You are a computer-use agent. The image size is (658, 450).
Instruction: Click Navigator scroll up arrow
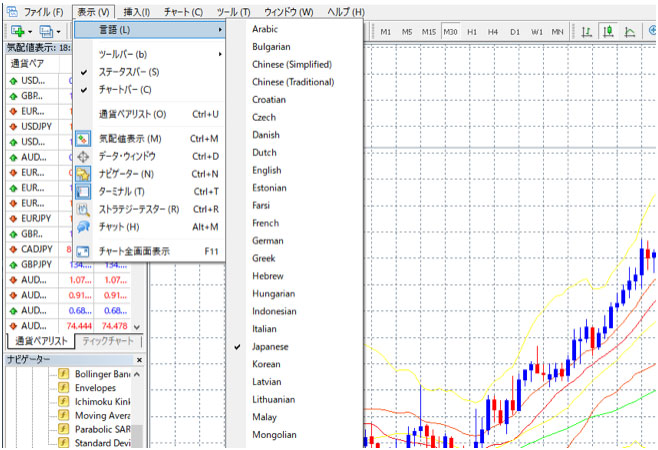point(137,374)
